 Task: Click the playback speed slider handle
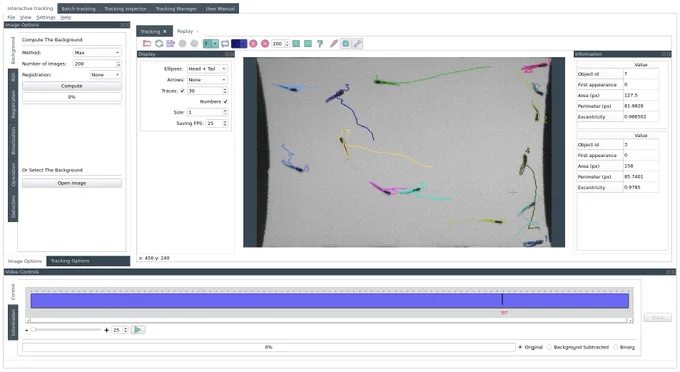click(x=33, y=330)
